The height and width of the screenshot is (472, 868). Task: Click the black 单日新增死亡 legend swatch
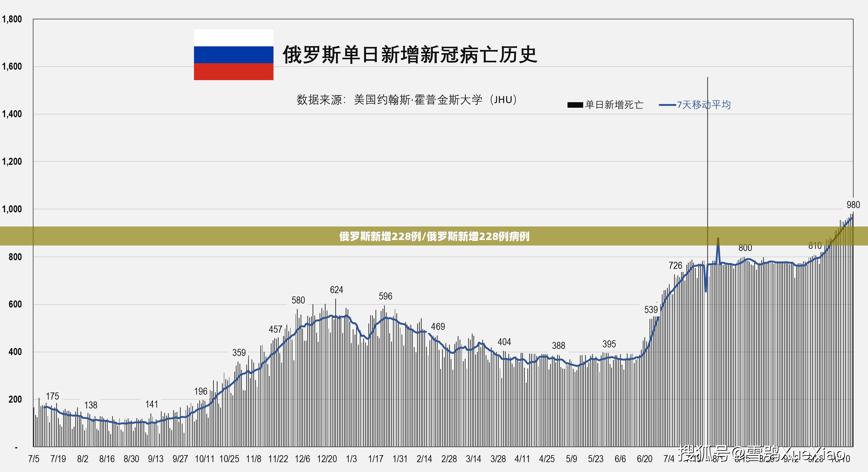pos(575,105)
